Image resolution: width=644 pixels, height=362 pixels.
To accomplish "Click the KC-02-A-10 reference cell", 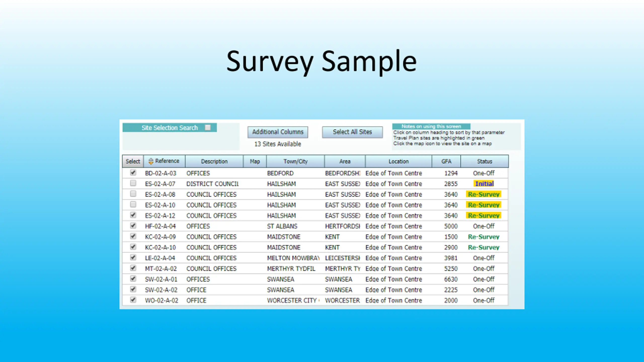I will point(160,247).
